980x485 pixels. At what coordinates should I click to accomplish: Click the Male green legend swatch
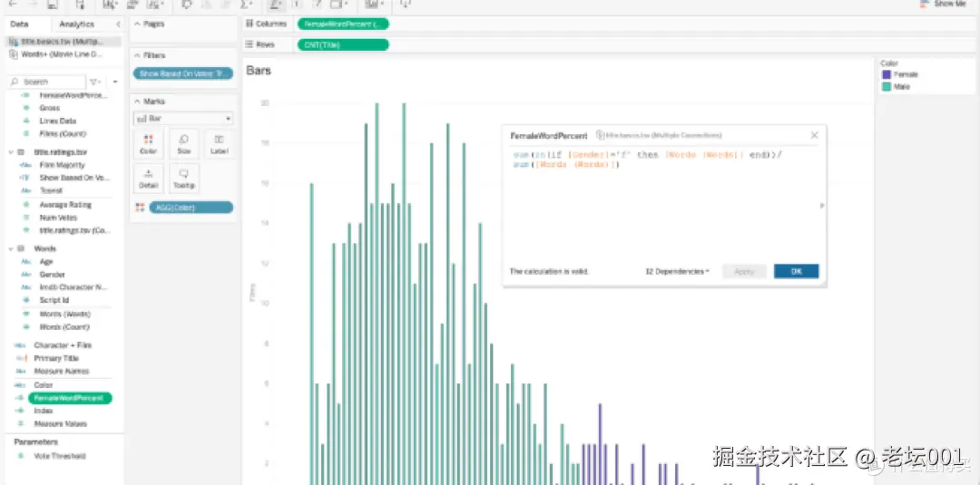coord(886,87)
